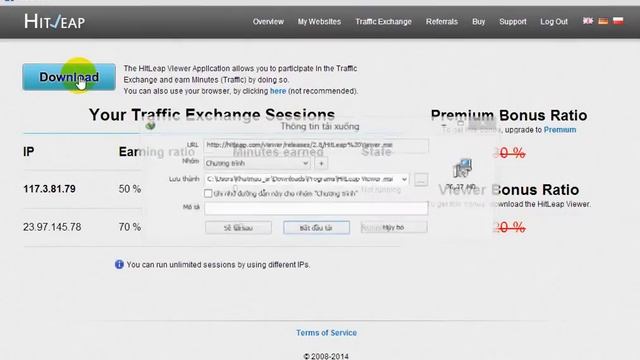The image size is (640, 360).
Task: Open the Buy page
Action: 478,22
